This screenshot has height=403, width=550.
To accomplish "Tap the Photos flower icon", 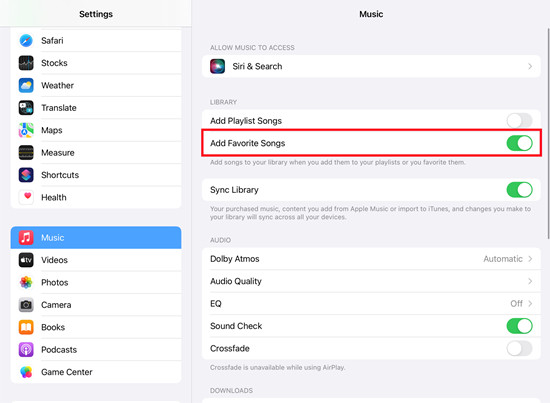I will tap(26, 282).
